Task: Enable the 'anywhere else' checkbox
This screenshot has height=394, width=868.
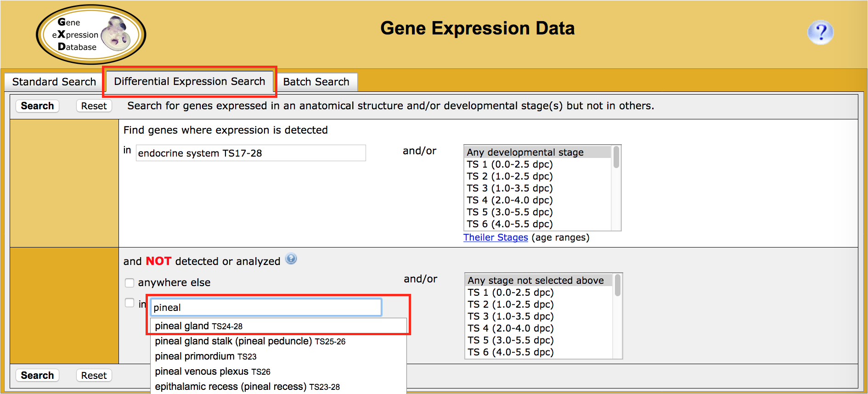Action: coord(130,283)
